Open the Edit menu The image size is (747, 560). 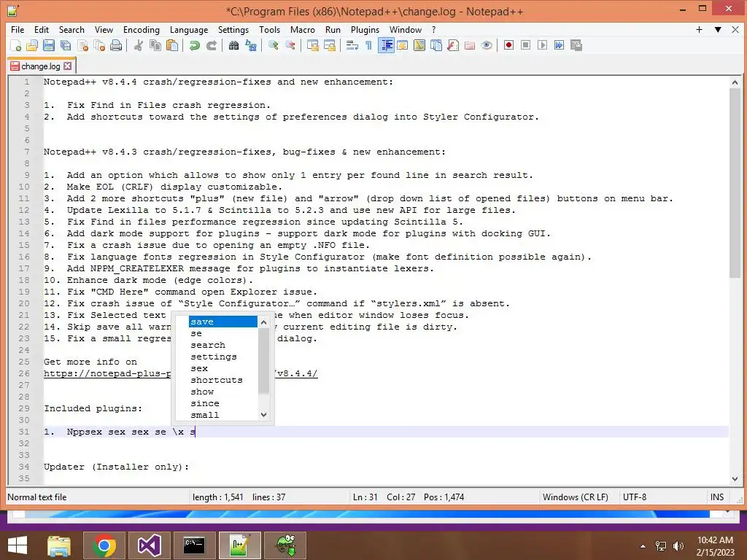coord(42,29)
